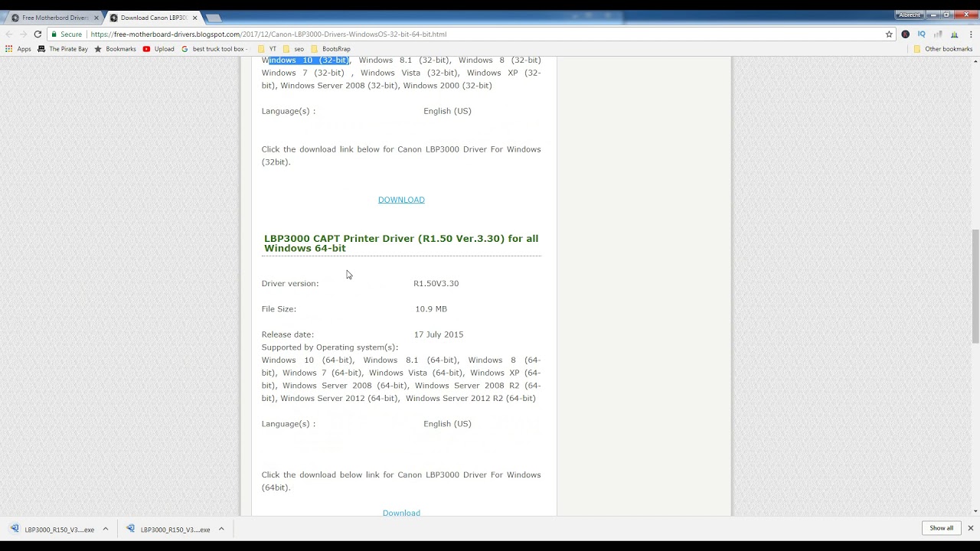Image resolution: width=980 pixels, height=551 pixels.
Task: Click the scrollbar down arrow
Action: (975, 511)
